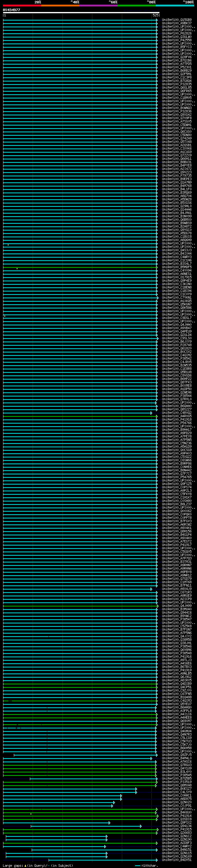Select the UniRef100_P38546 label

click(177, 646)
